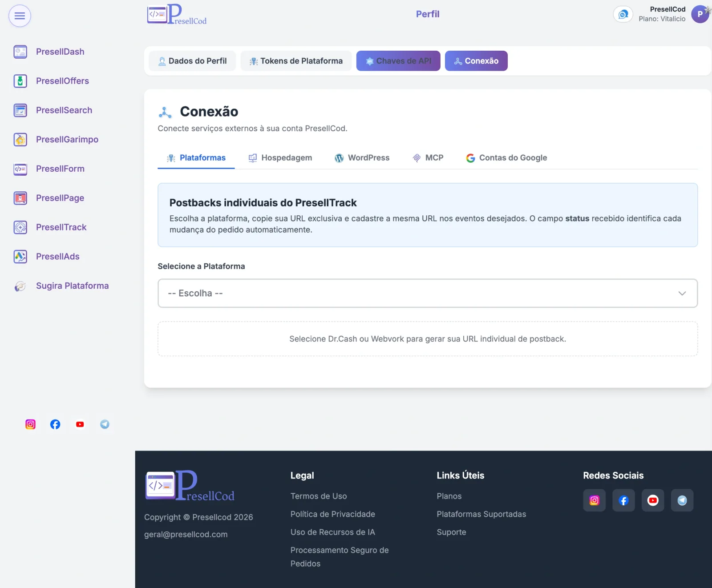Click the Sugira Plataforma sidebar item
This screenshot has width=712, height=588.
61,286
